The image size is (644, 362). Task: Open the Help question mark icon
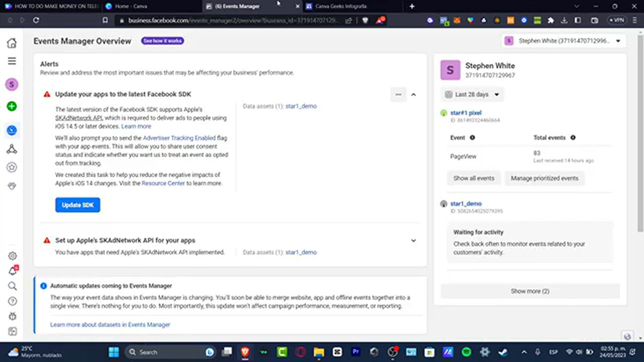(x=12, y=301)
